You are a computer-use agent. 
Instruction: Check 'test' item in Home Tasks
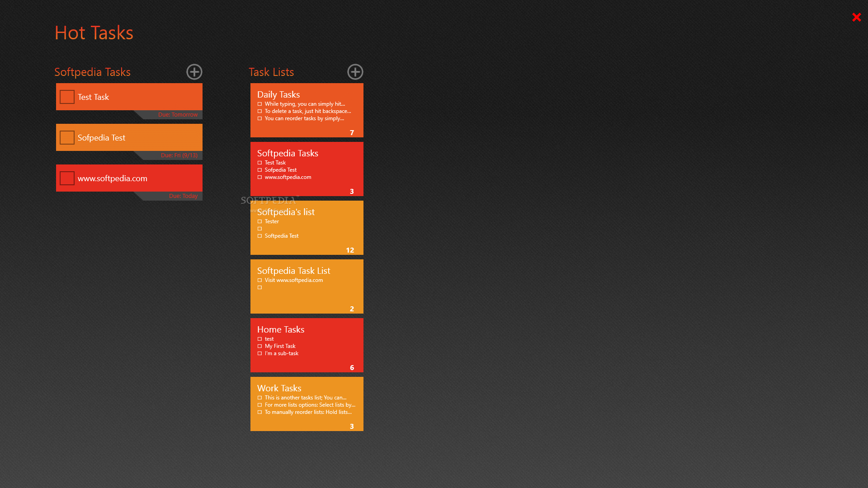[x=260, y=339]
